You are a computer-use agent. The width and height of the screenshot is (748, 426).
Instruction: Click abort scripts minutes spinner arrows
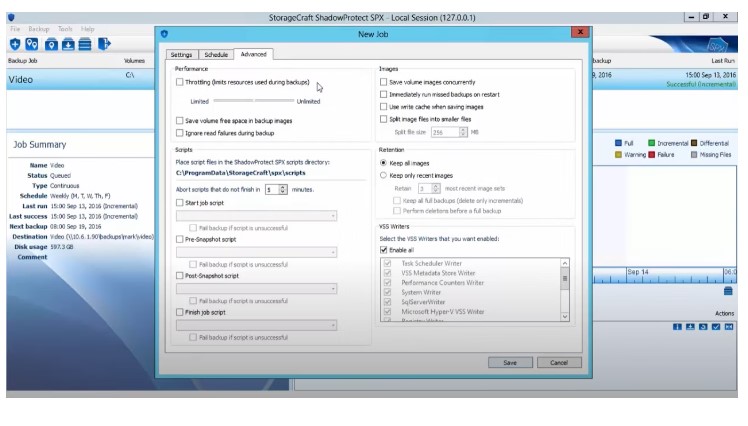(283, 189)
